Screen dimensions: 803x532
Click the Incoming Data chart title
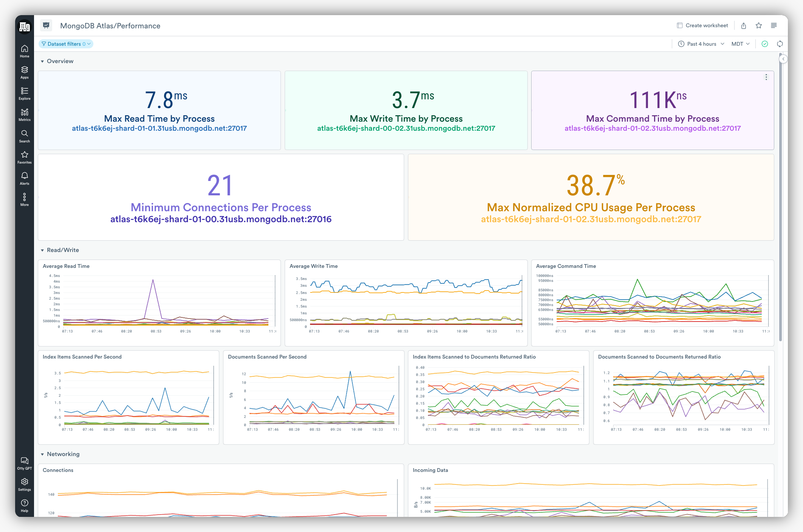[430, 470]
